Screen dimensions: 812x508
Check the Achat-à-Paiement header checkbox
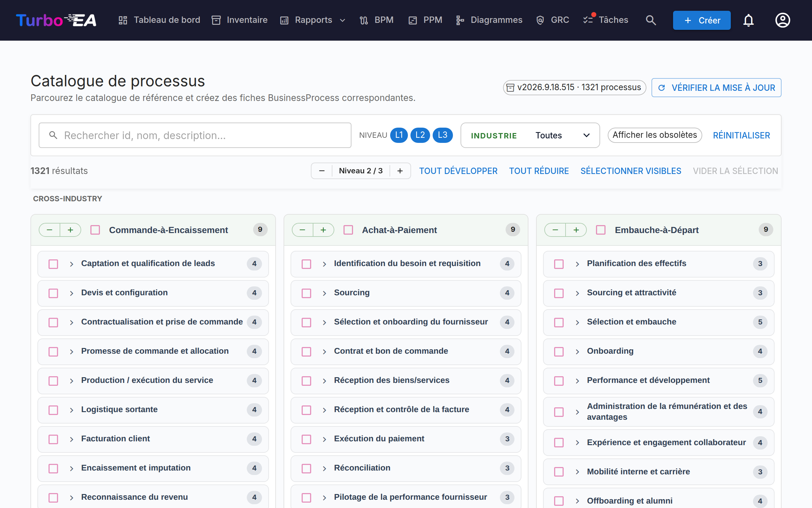click(x=348, y=230)
